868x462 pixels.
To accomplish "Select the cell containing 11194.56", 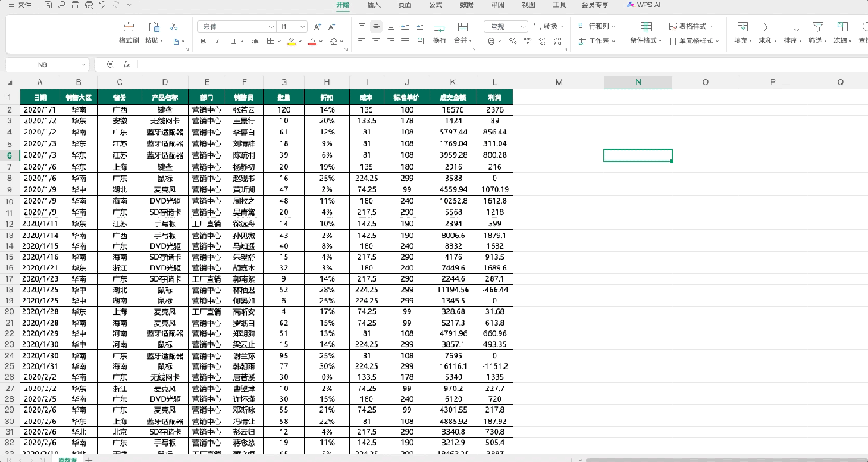I will (x=452, y=290).
